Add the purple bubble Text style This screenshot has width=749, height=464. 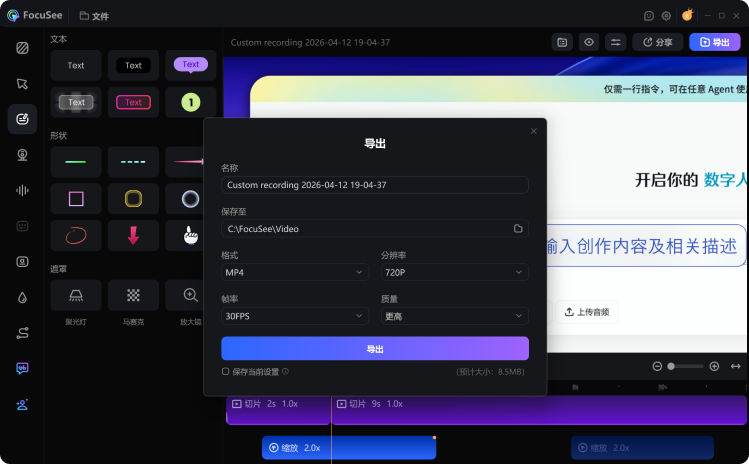point(191,65)
